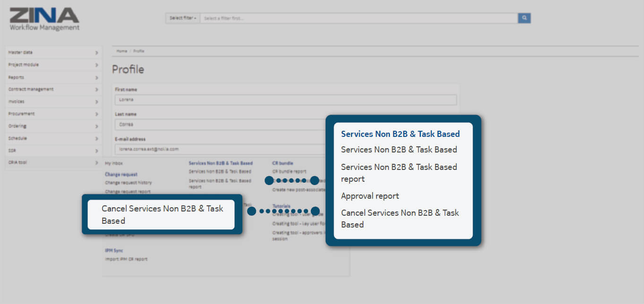Click the First name text field
Screen dimensions: 644x304
[285, 100]
